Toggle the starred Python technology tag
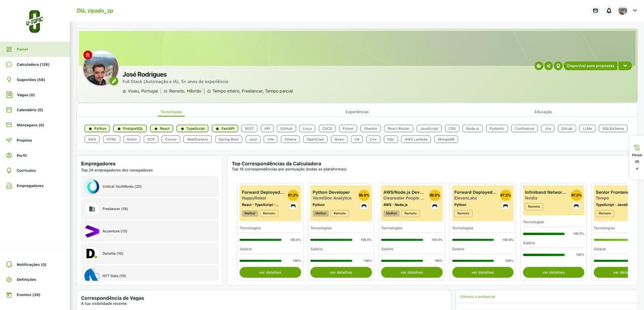Viewport: 644px width, 310px height. pos(97,128)
